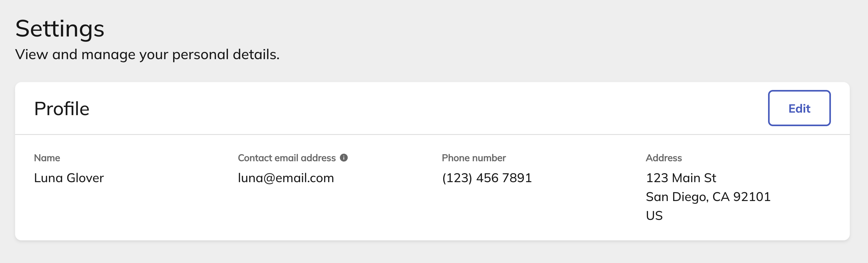This screenshot has width=868, height=263.
Task: Click the area code (123) in phone
Action: [x=457, y=178]
